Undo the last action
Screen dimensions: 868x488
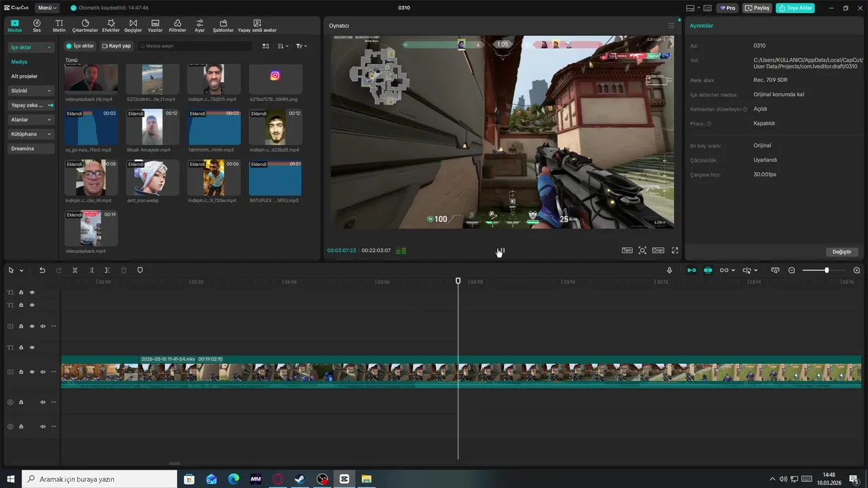(x=42, y=270)
